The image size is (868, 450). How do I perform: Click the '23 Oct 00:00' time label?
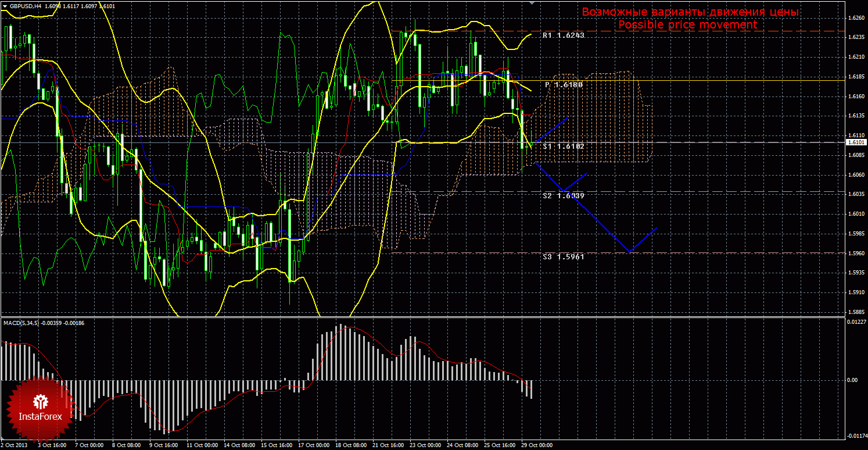click(425, 445)
